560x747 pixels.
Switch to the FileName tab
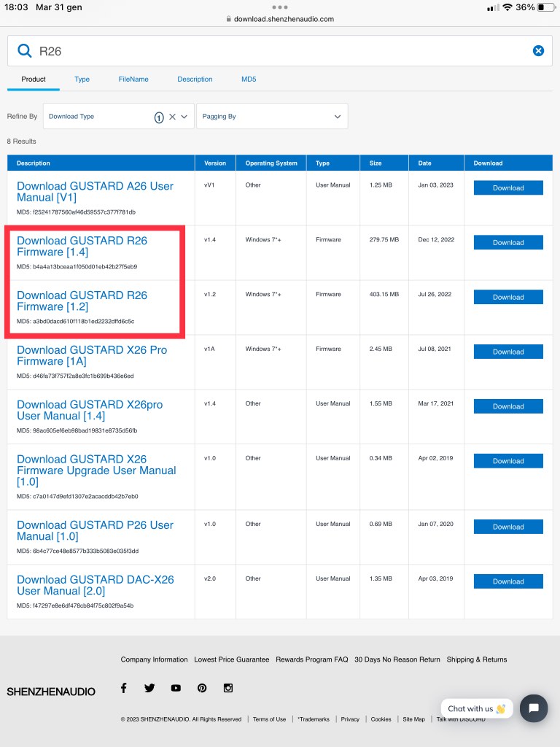133,79
